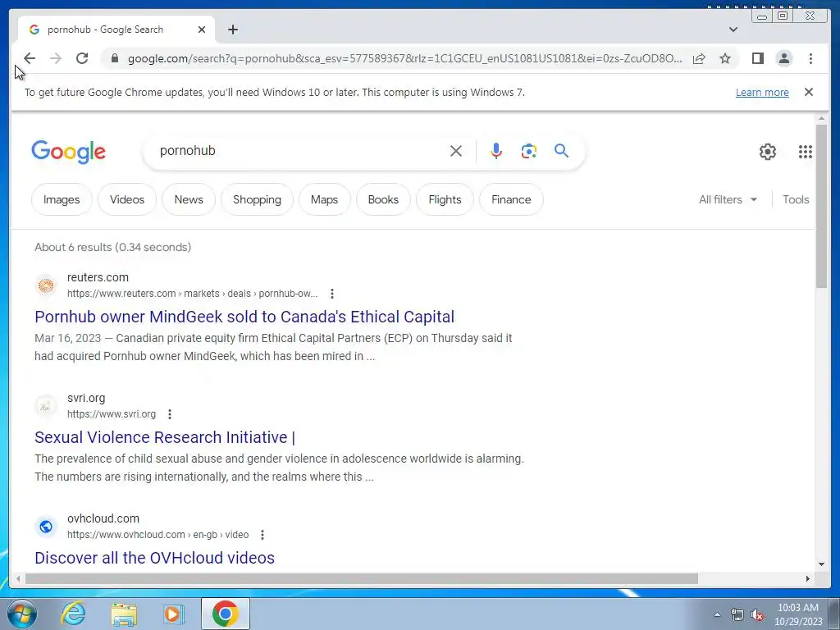Select the Chrome taskbar button
The height and width of the screenshot is (630, 840).
click(226, 614)
